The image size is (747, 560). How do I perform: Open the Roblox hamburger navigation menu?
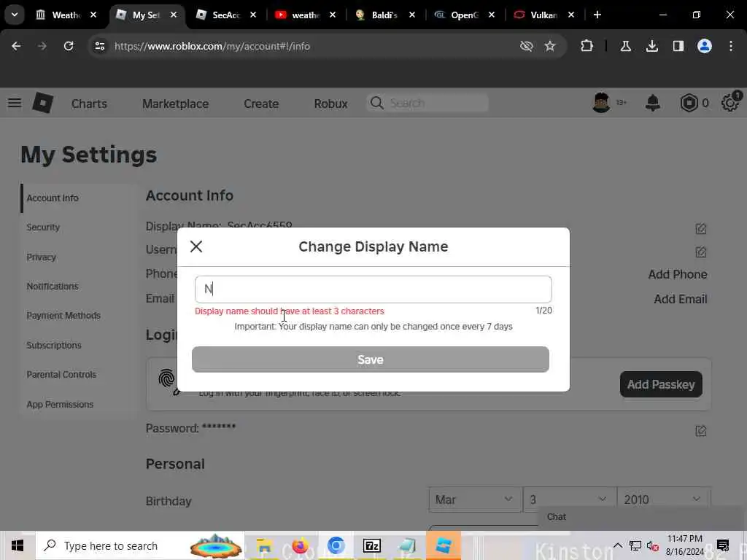[15, 103]
